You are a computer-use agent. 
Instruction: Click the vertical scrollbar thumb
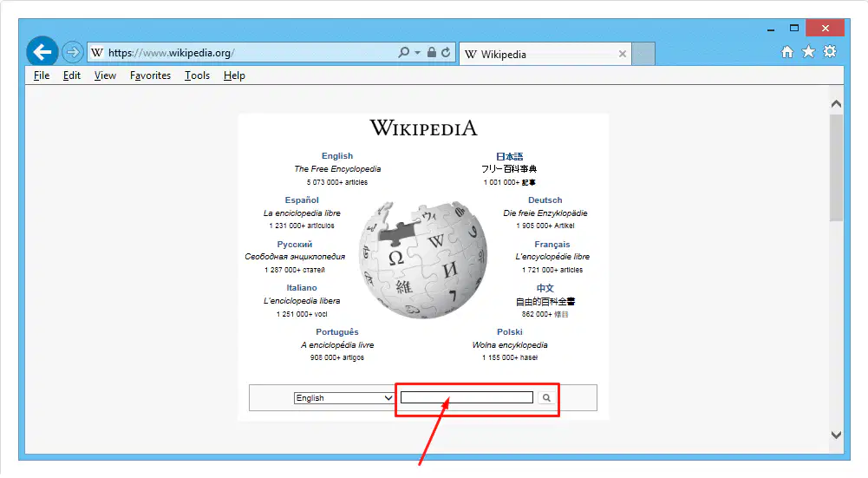[x=836, y=167]
